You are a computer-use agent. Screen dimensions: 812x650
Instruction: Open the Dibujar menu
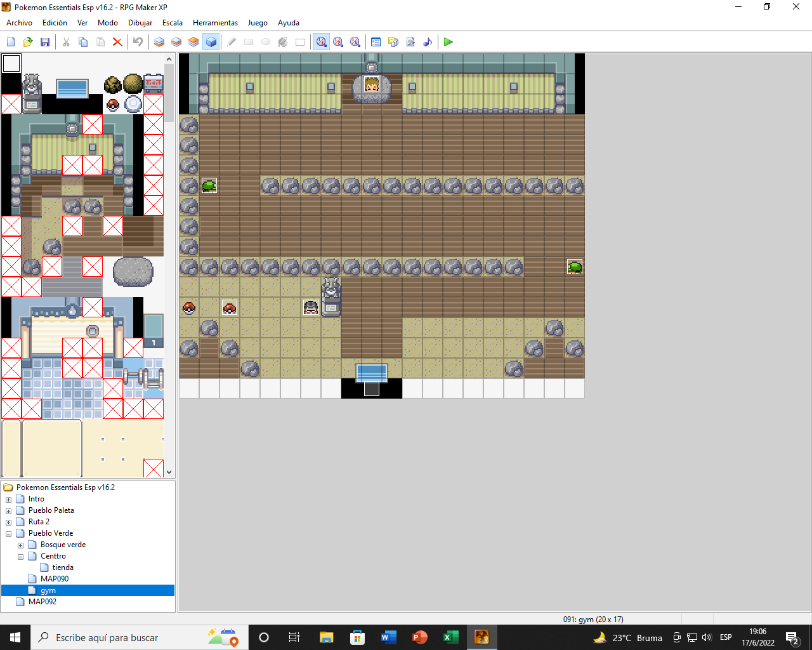(x=140, y=23)
